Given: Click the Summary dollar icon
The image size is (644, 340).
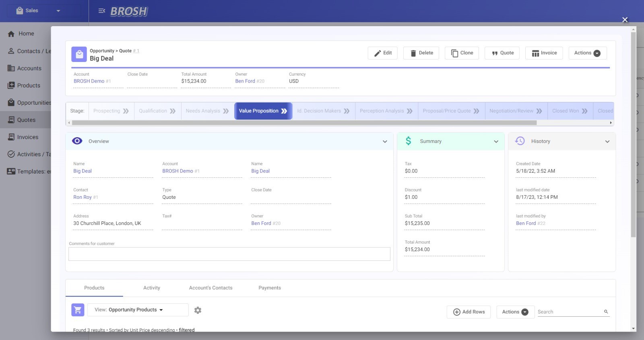Looking at the screenshot, I should pos(408,141).
